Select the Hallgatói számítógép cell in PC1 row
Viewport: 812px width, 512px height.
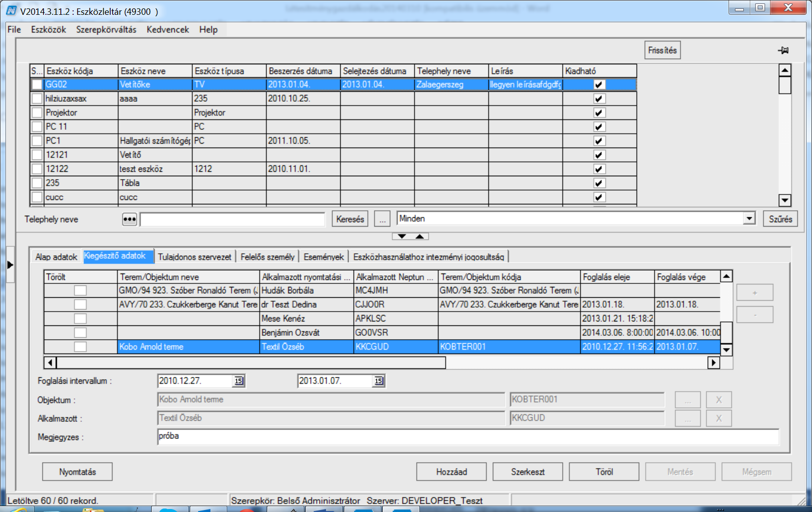tap(155, 141)
